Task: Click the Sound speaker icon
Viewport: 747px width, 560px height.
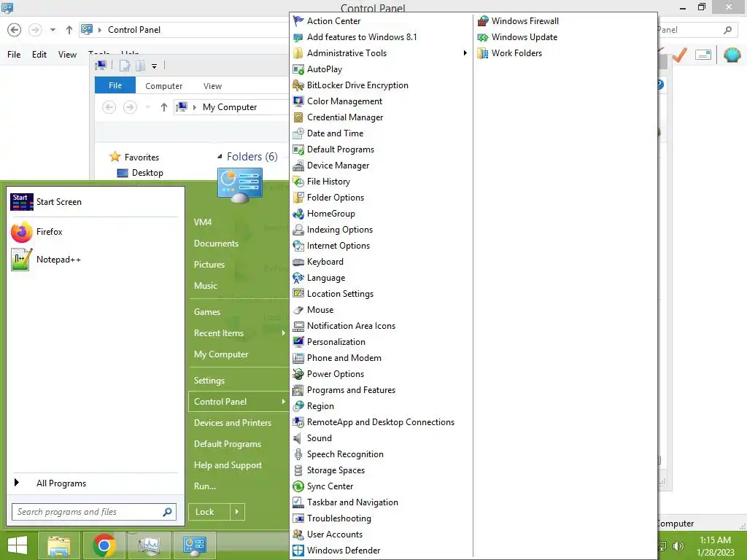Action: (x=298, y=438)
